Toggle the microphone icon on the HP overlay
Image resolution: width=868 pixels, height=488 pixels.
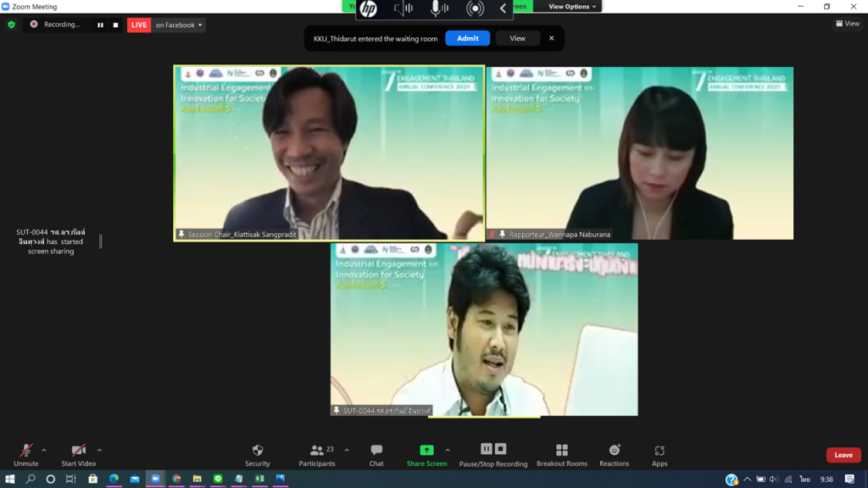440,8
